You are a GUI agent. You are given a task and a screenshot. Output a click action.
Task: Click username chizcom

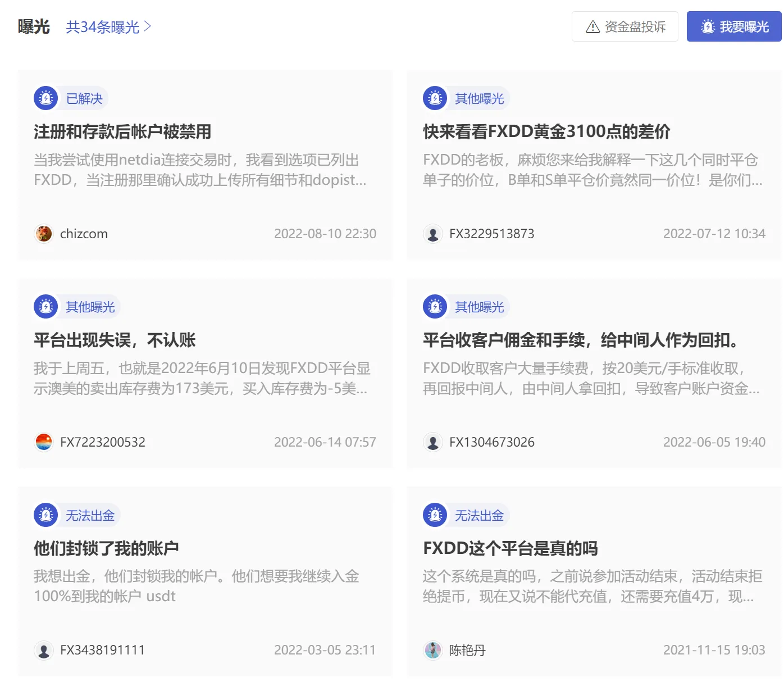(x=84, y=234)
